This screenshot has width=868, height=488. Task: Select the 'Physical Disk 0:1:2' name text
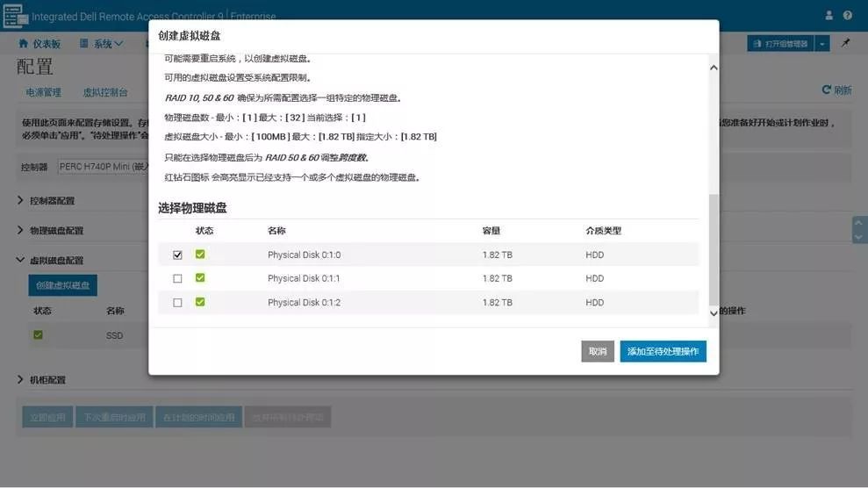tap(304, 303)
